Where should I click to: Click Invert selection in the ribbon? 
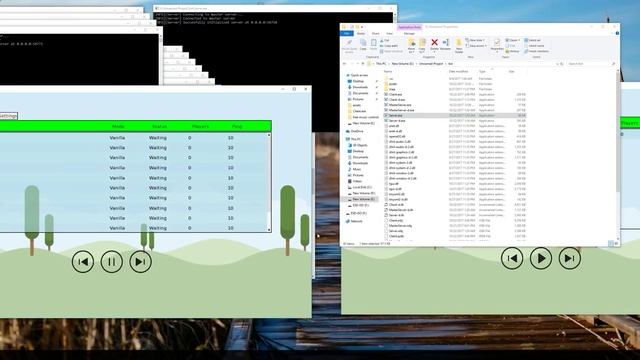pyautogui.click(x=536, y=51)
